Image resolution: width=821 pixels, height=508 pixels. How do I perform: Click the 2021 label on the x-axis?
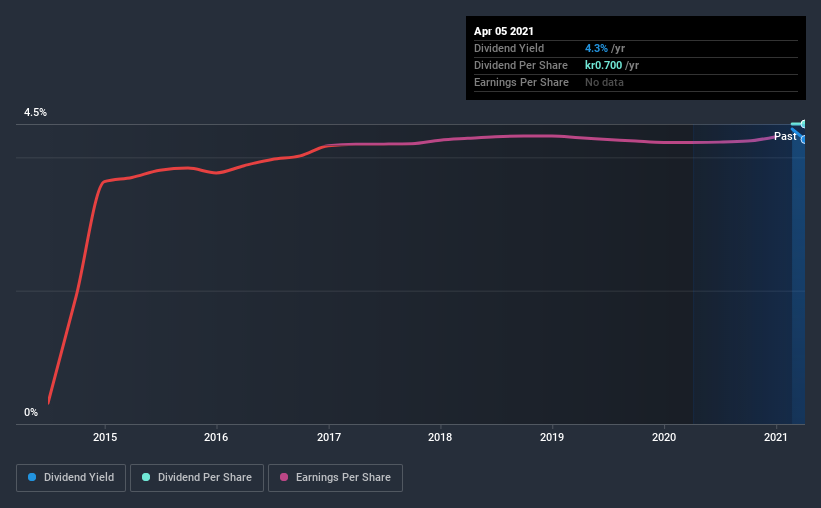pyautogui.click(x=775, y=437)
